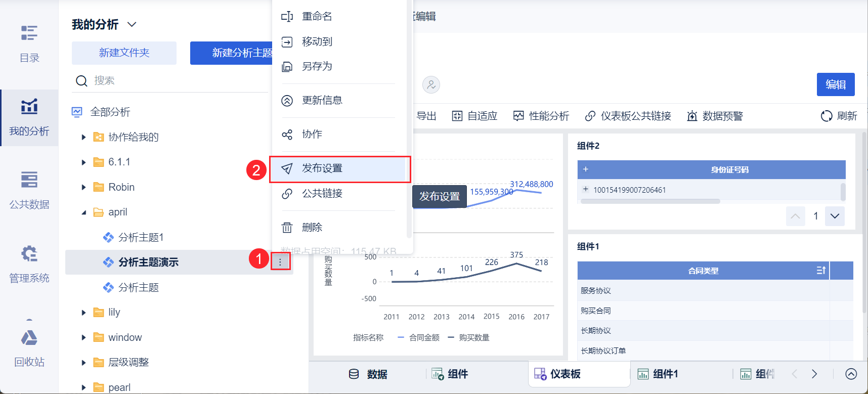The width and height of the screenshot is (868, 394).
Task: Open the 我的分析 header dropdown chevron
Action: click(x=132, y=24)
